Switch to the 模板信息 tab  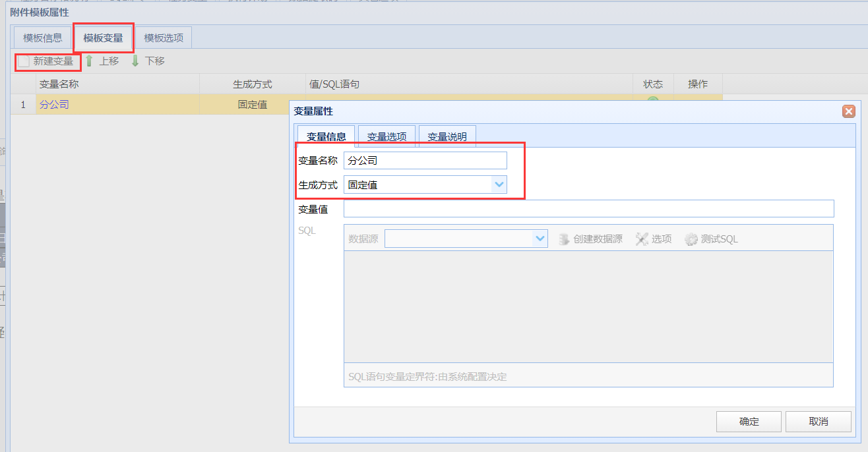[43, 38]
